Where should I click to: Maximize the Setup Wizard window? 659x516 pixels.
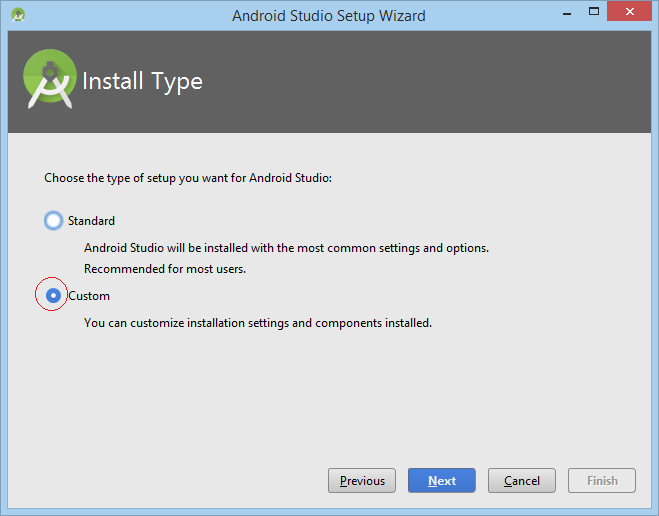pyautogui.click(x=593, y=12)
